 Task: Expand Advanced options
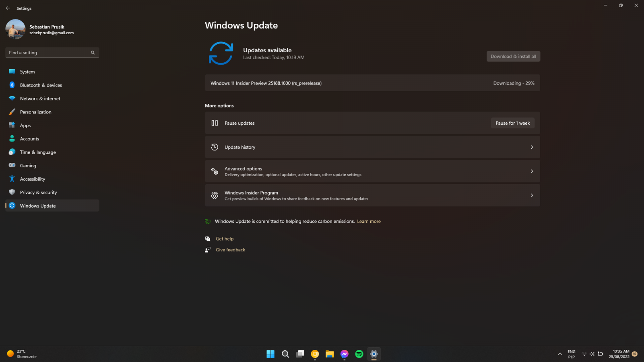click(x=372, y=171)
